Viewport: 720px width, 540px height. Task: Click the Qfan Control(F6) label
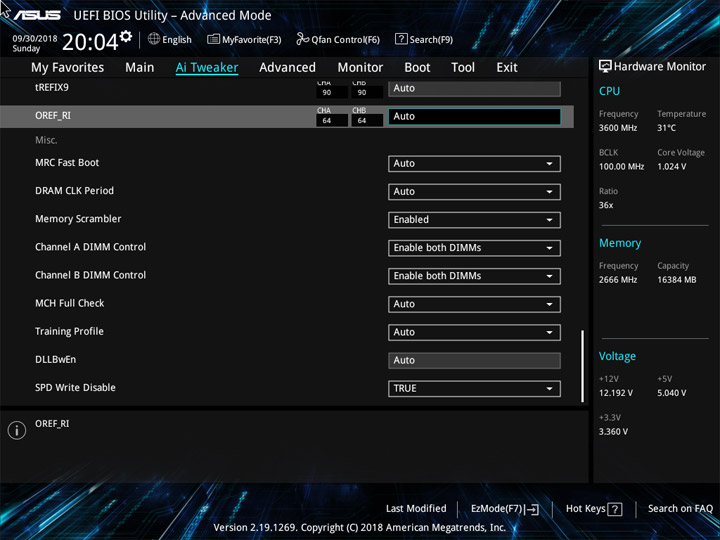pyautogui.click(x=345, y=40)
